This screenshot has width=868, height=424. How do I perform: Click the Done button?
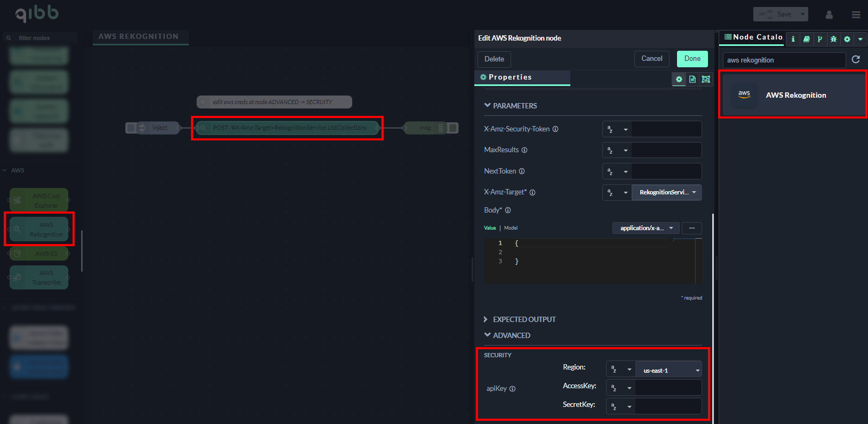692,59
